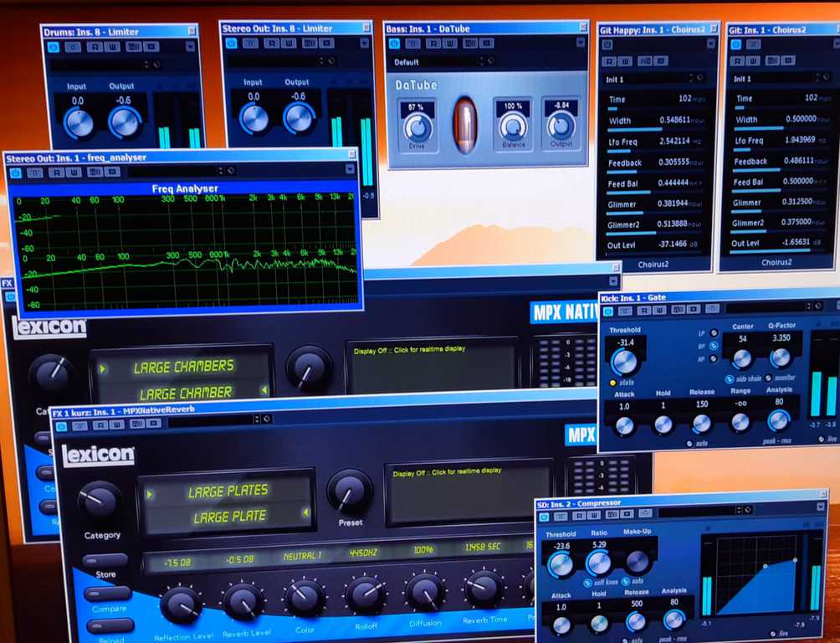Toggle soft knee on the Compressor
Image resolution: width=840 pixels, height=643 pixels.
588,582
